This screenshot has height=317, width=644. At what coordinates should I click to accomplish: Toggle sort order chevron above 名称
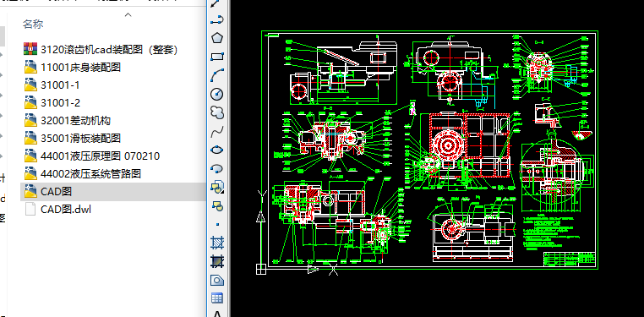pyautogui.click(x=128, y=14)
